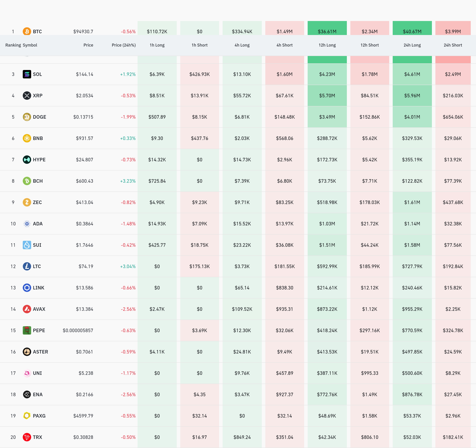This screenshot has width=476, height=448.
Task: Click the Chainlink LINK icon
Action: pos(27,288)
